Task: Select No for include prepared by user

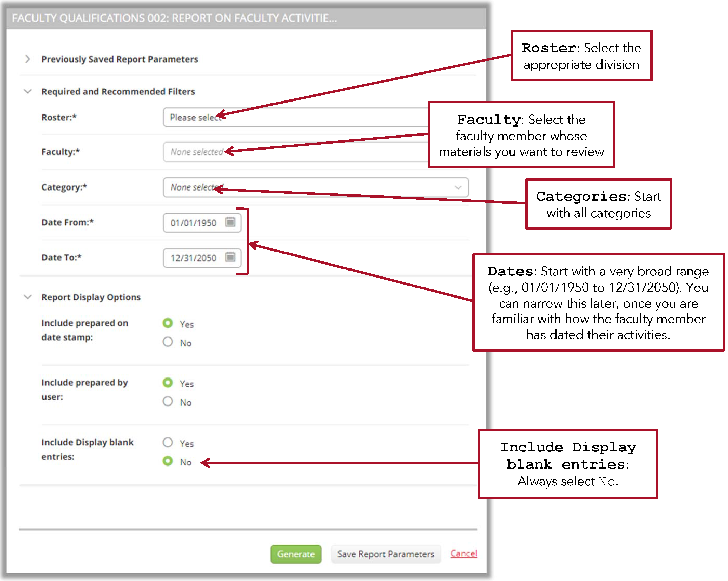Action: click(x=168, y=402)
